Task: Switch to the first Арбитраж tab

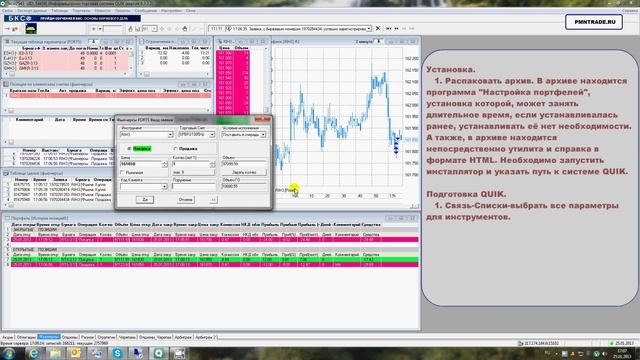Action: 183,337
